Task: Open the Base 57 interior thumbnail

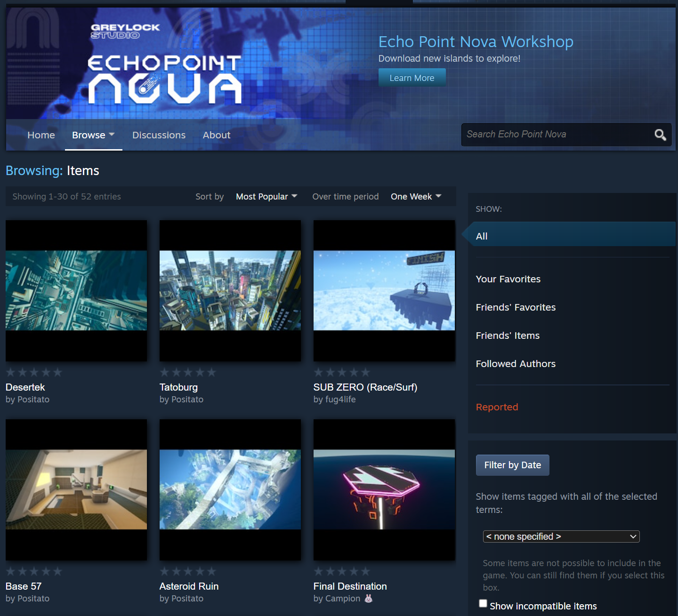Action: pyautogui.click(x=76, y=490)
